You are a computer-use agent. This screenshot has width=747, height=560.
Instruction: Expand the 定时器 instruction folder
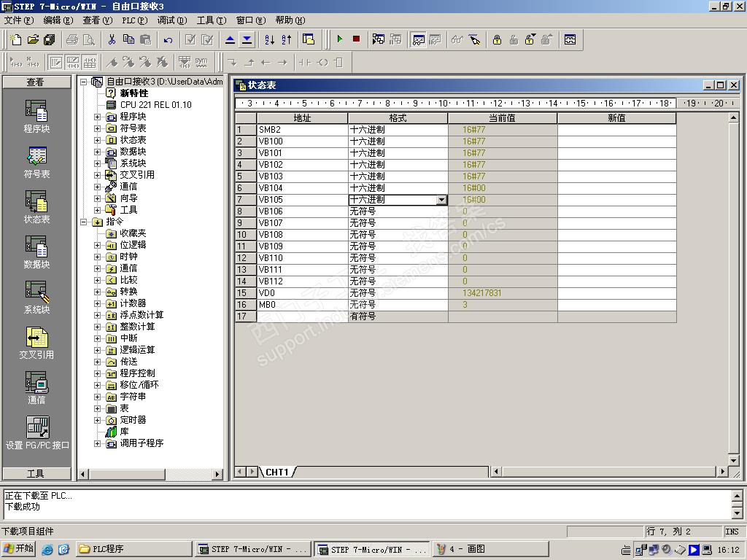(97, 420)
